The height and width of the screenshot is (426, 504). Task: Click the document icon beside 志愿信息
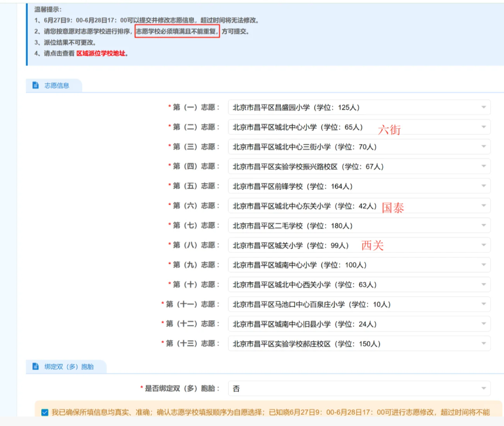(x=35, y=85)
